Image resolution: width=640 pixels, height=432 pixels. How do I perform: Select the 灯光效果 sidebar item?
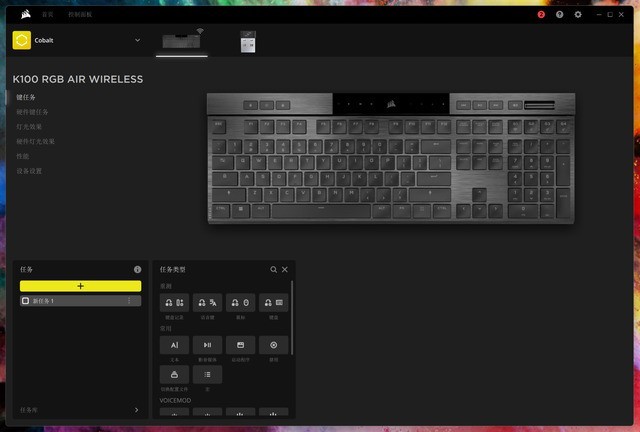coord(29,127)
